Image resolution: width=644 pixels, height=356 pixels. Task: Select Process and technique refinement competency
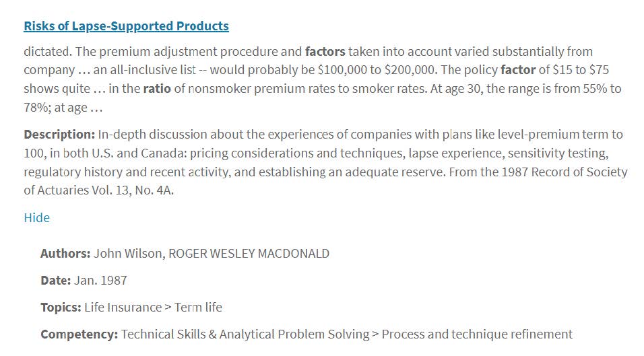click(477, 334)
